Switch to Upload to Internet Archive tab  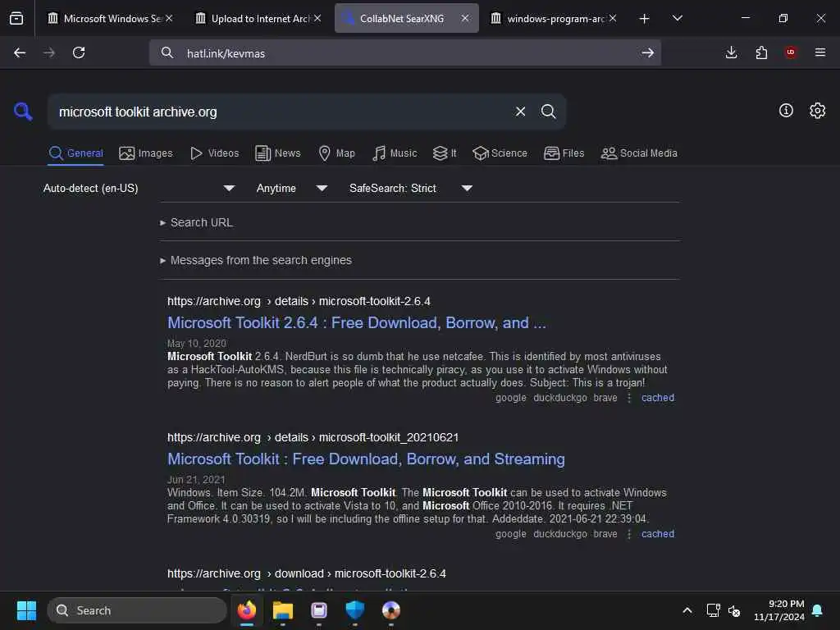point(258,18)
